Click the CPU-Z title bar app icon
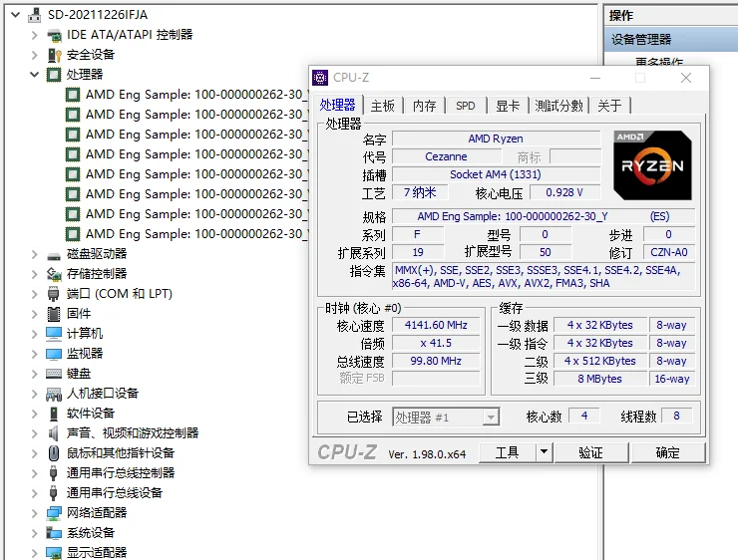Viewport: 738px width, 560px height. pyautogui.click(x=320, y=78)
